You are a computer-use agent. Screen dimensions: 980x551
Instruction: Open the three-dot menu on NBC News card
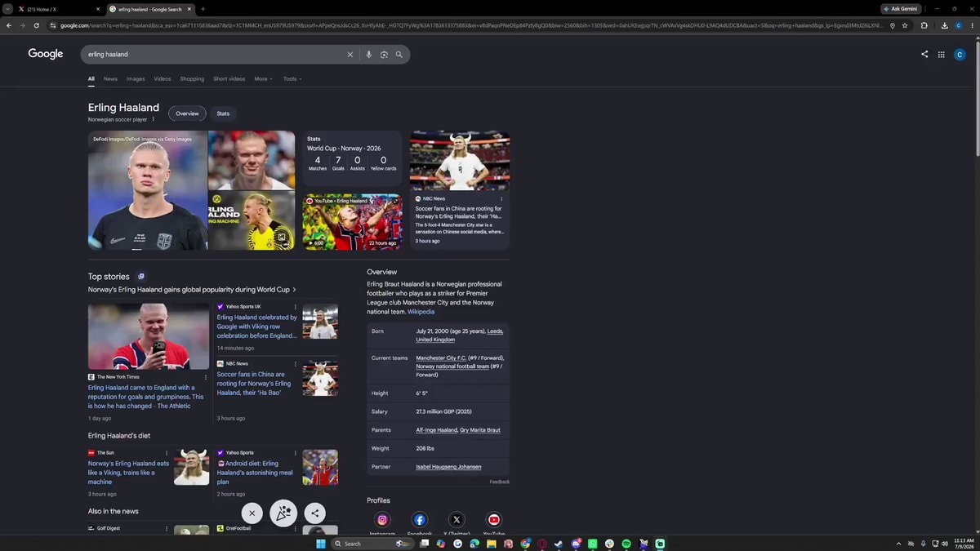click(x=501, y=198)
